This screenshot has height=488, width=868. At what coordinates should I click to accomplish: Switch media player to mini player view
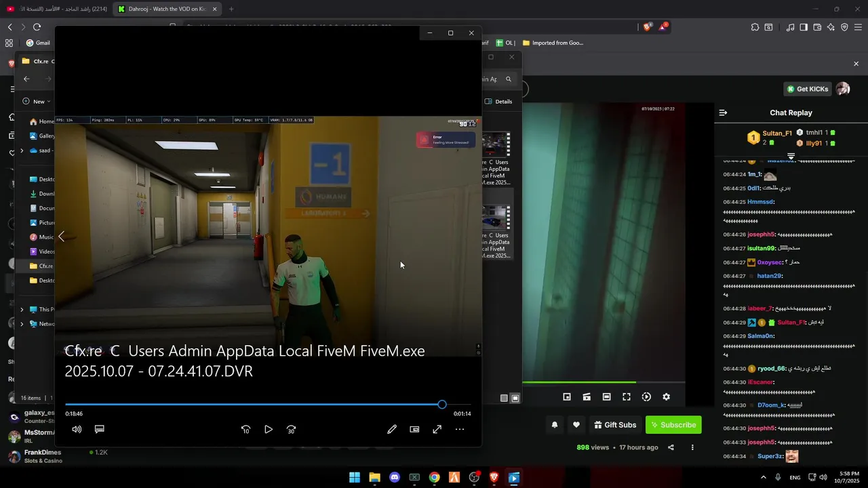click(414, 429)
